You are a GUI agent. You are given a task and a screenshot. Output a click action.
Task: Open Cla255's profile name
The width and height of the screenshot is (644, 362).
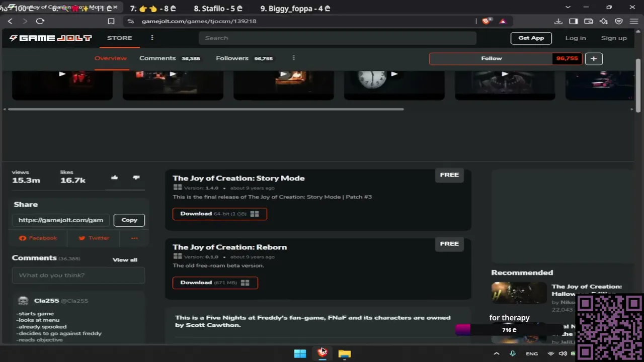point(47,301)
